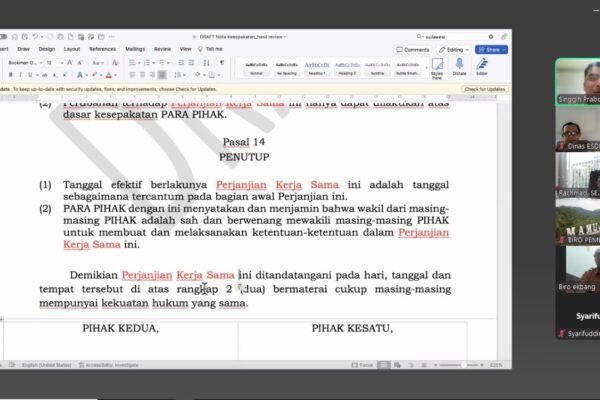The image size is (600, 400).
Task: Open the Undo history dropdown arrow
Action: [x=42, y=37]
